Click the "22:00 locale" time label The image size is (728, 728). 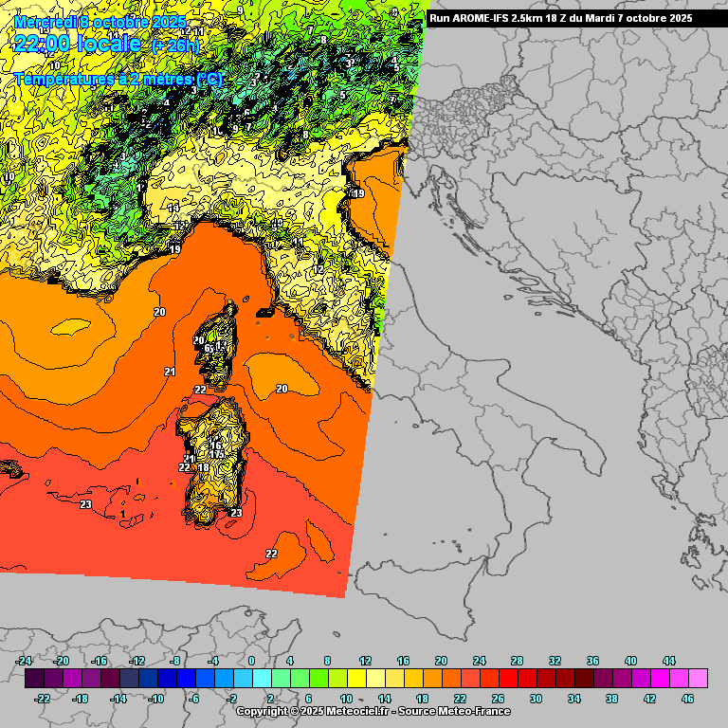pos(78,44)
